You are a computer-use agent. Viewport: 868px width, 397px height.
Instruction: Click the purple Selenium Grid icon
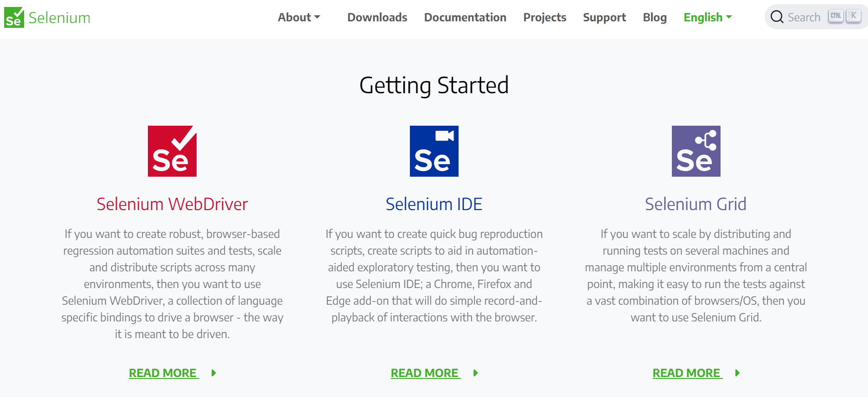pyautogui.click(x=696, y=151)
